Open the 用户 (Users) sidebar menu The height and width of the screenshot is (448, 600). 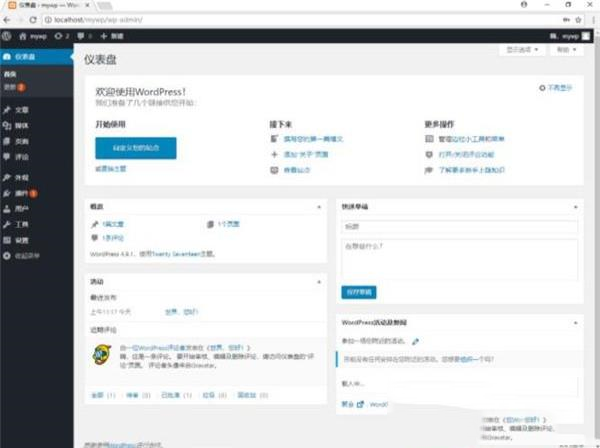point(22,208)
